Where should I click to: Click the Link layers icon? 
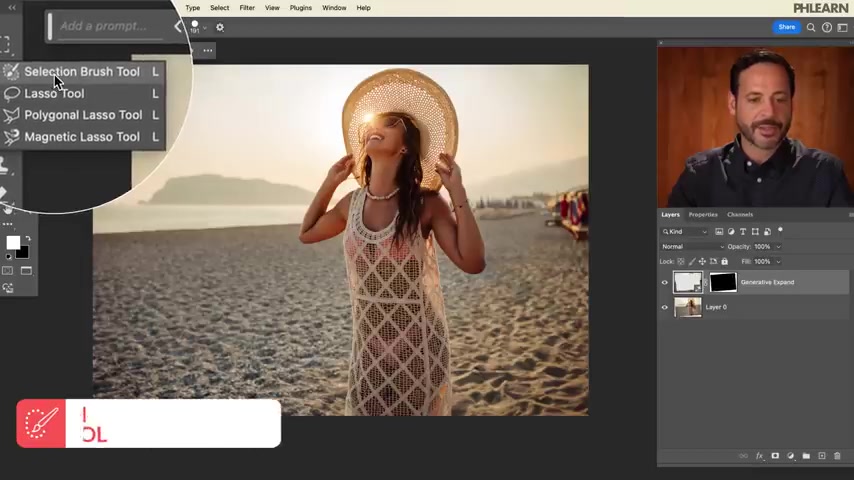click(743, 456)
